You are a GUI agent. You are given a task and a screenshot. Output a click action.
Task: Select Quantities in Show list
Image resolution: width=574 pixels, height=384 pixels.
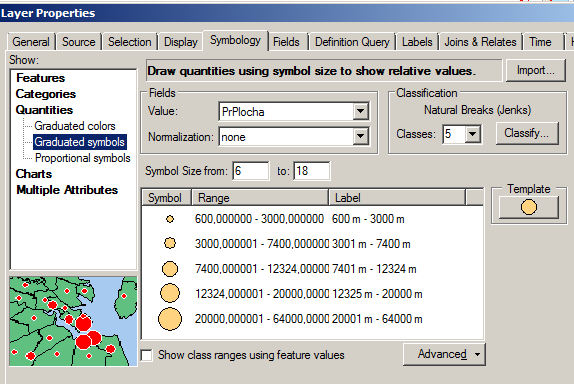[x=44, y=110]
